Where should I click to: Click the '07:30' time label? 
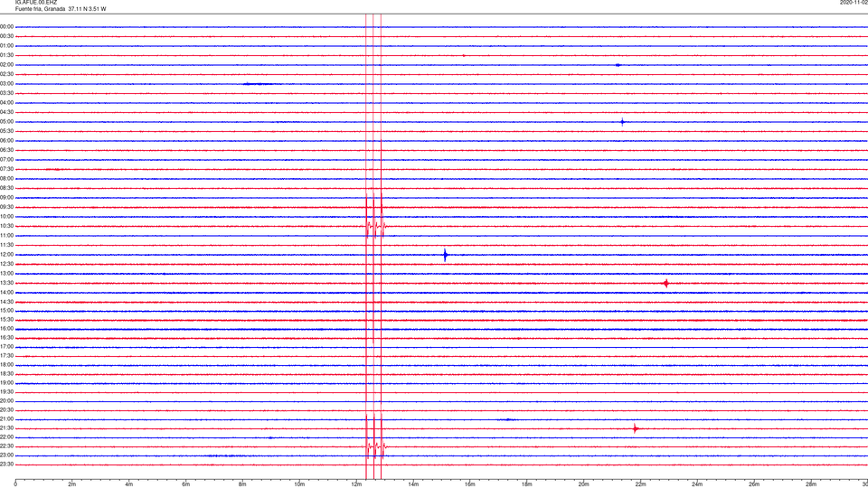[6, 169]
